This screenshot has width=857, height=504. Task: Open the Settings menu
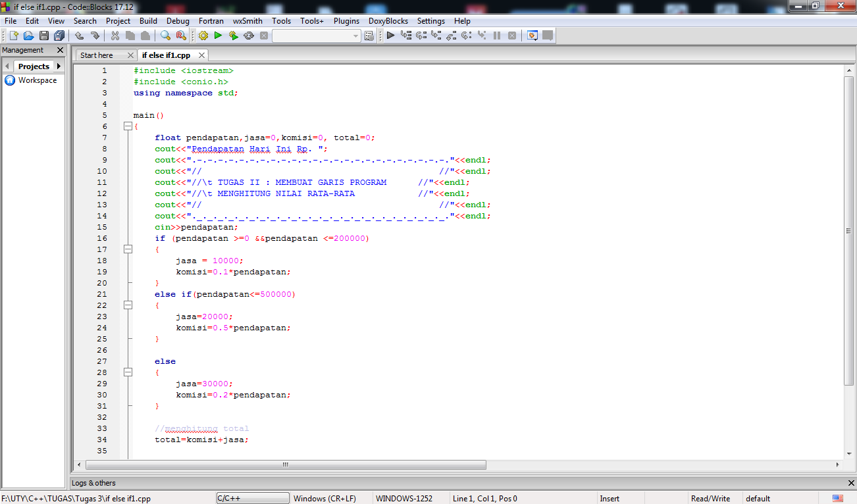pos(431,21)
